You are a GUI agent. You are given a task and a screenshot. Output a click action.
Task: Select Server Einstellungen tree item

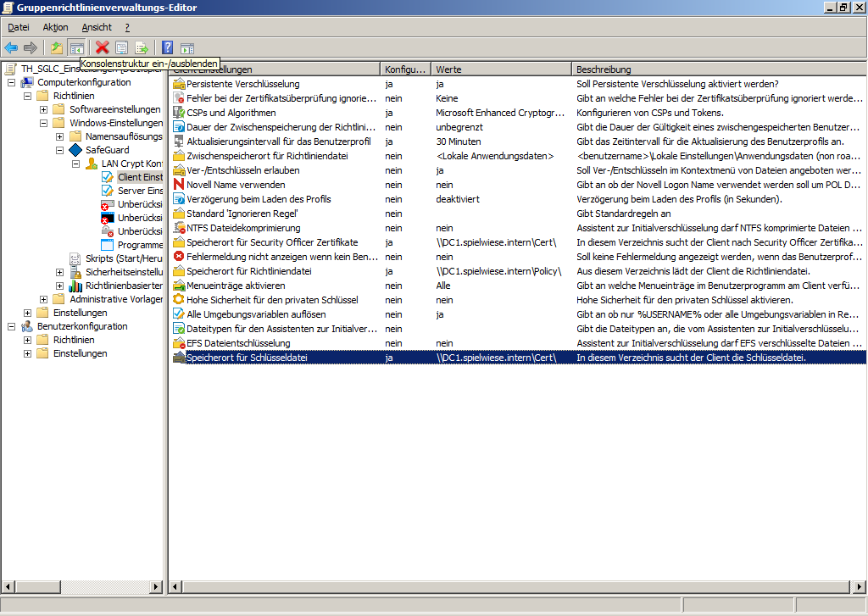click(140, 191)
